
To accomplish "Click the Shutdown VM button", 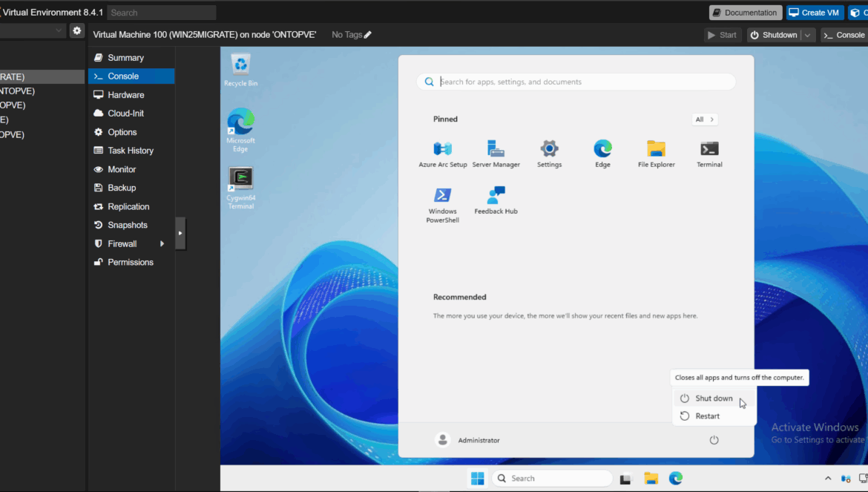I will tap(774, 35).
